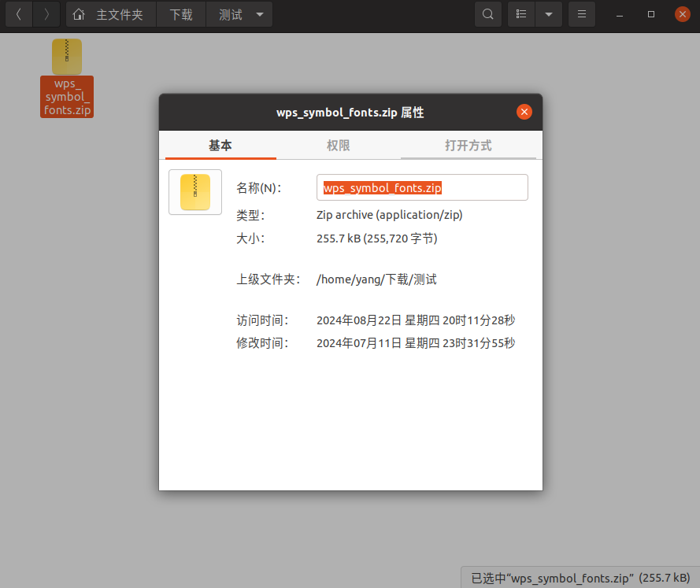This screenshot has width=700, height=588.
Task: Click the 修改时间 date value
Action: 416,343
